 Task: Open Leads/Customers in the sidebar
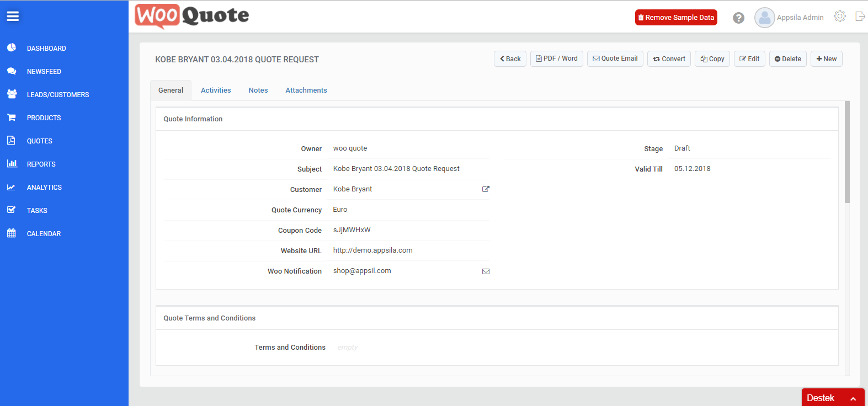click(x=58, y=95)
